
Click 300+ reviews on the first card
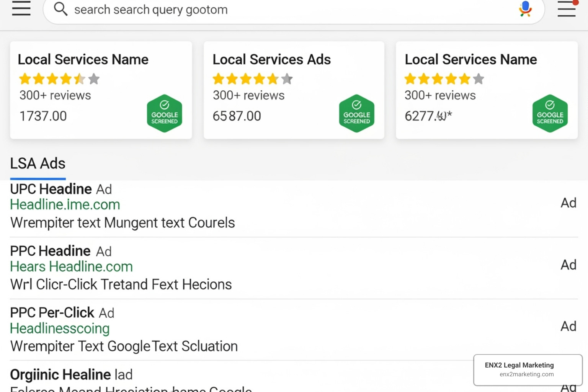coord(55,95)
